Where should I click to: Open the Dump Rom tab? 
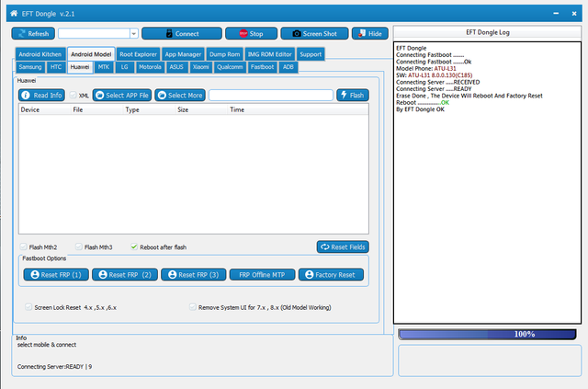click(224, 54)
